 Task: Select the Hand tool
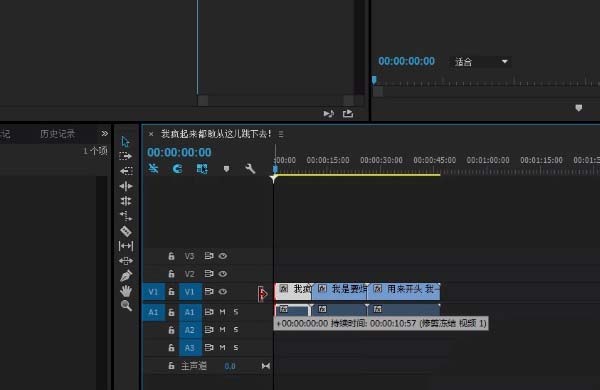[126, 291]
